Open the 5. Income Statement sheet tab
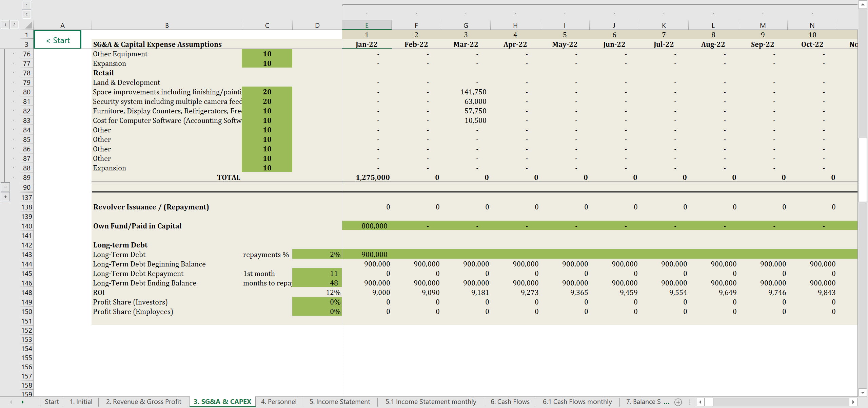 click(339, 402)
